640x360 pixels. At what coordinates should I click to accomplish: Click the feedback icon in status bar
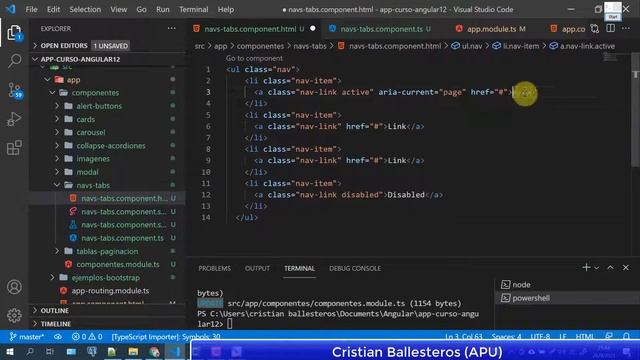point(609,336)
